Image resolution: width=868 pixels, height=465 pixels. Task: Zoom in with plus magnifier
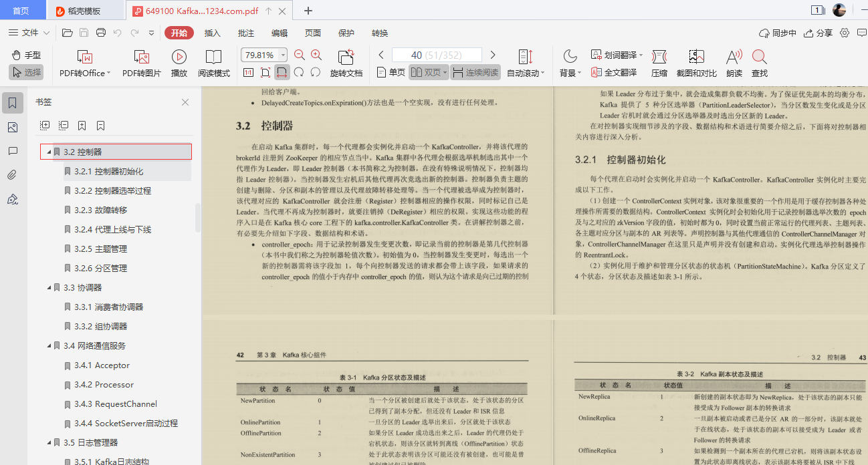pyautogui.click(x=316, y=55)
